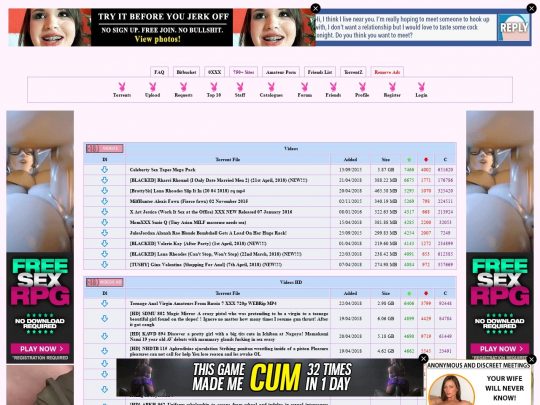Close the bottom center banner ad
540x405 pixels.
coord(424,359)
